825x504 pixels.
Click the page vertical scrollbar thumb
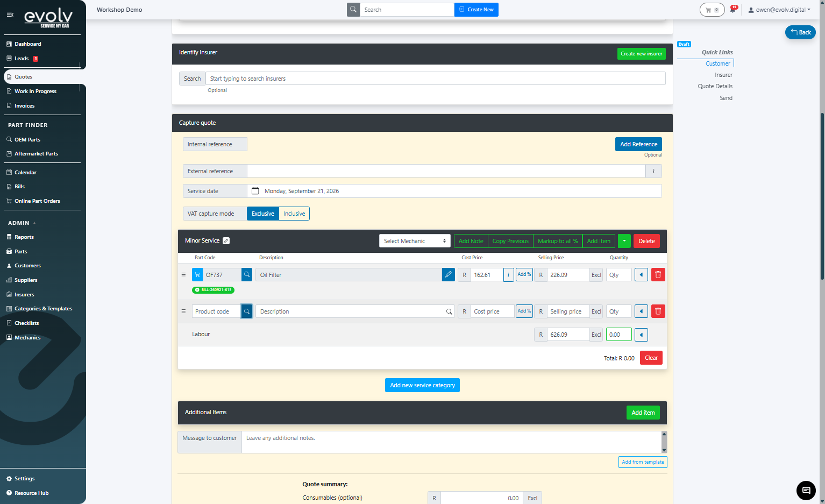pyautogui.click(x=822, y=196)
